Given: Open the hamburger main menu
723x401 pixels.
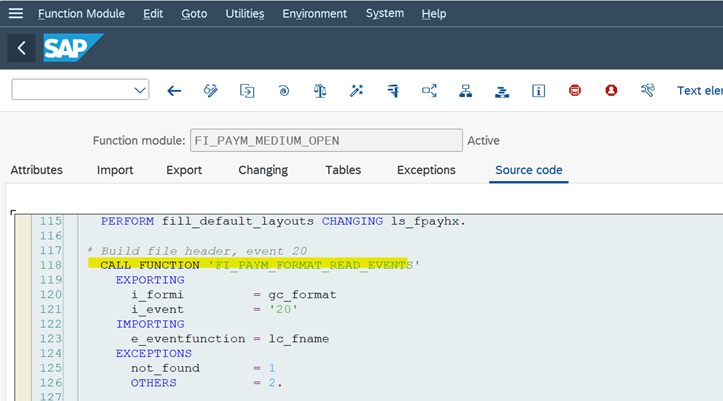Looking at the screenshot, I should pyautogui.click(x=16, y=13).
